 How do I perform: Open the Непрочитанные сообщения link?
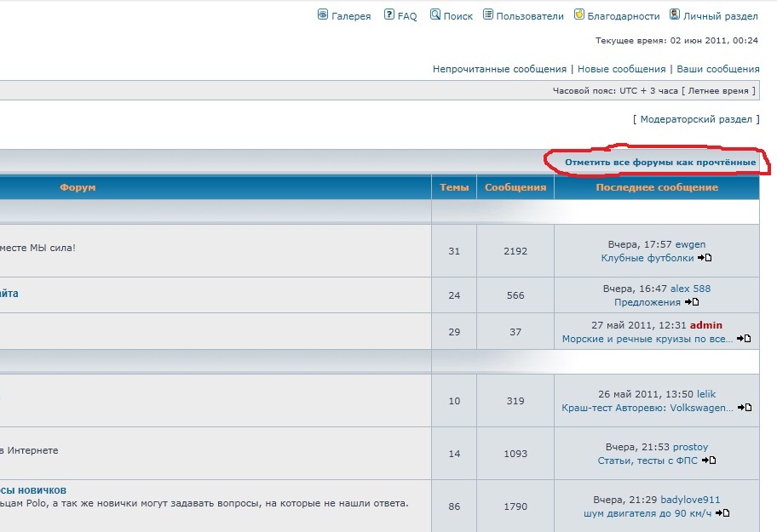pyautogui.click(x=499, y=69)
